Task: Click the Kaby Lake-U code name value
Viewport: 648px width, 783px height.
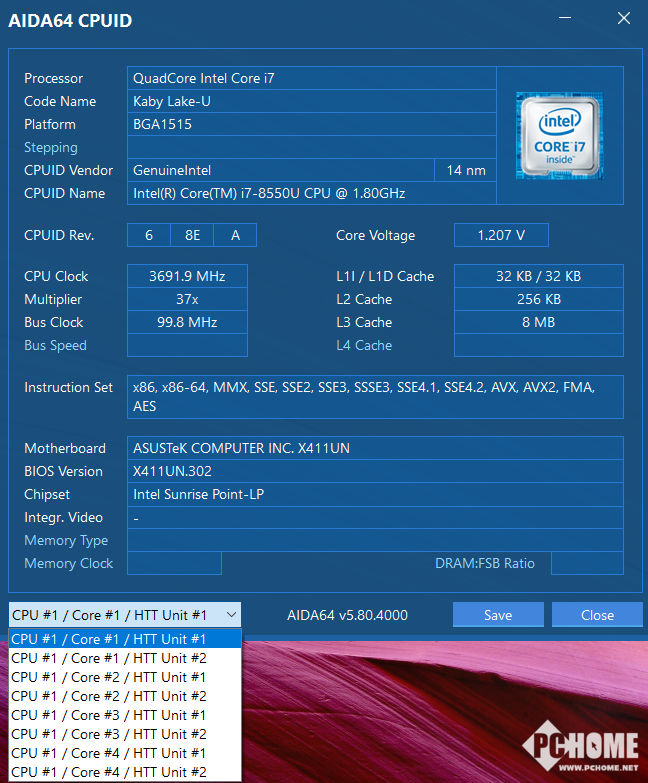Action: tap(312, 101)
